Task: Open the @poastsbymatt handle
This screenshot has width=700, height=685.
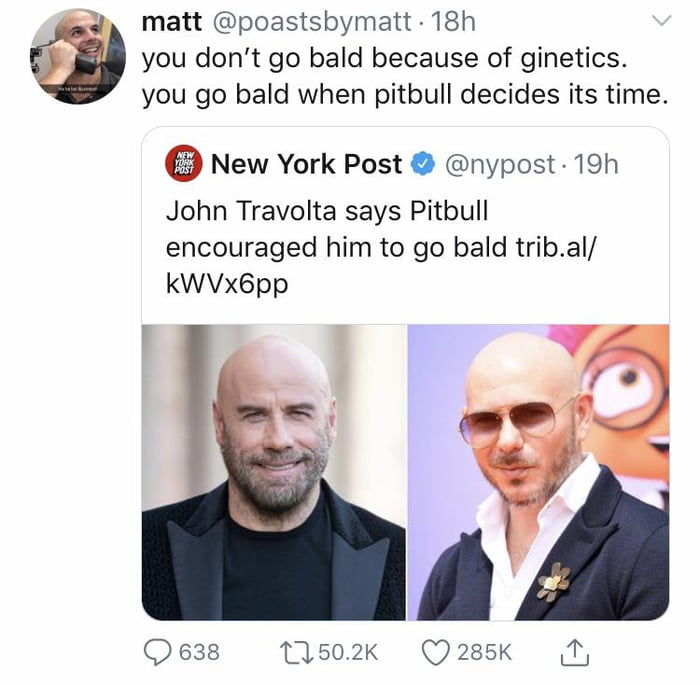Action: pyautogui.click(x=311, y=21)
